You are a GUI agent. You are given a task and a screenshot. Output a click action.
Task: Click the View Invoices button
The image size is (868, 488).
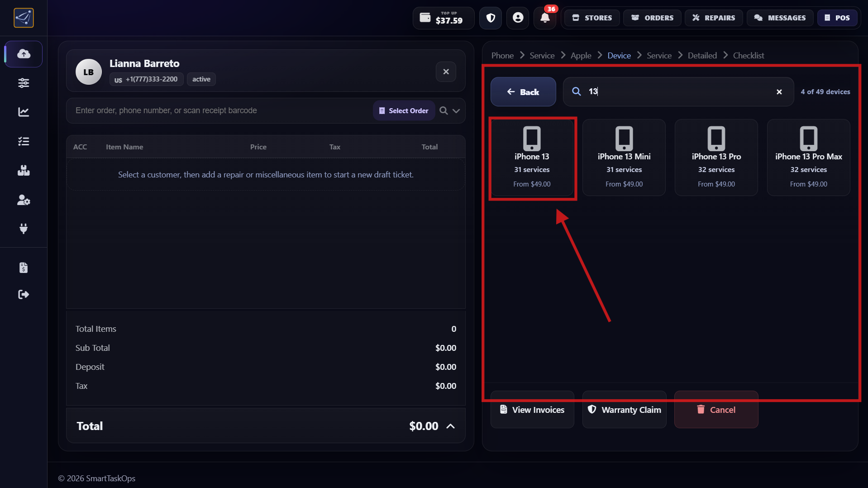point(532,410)
